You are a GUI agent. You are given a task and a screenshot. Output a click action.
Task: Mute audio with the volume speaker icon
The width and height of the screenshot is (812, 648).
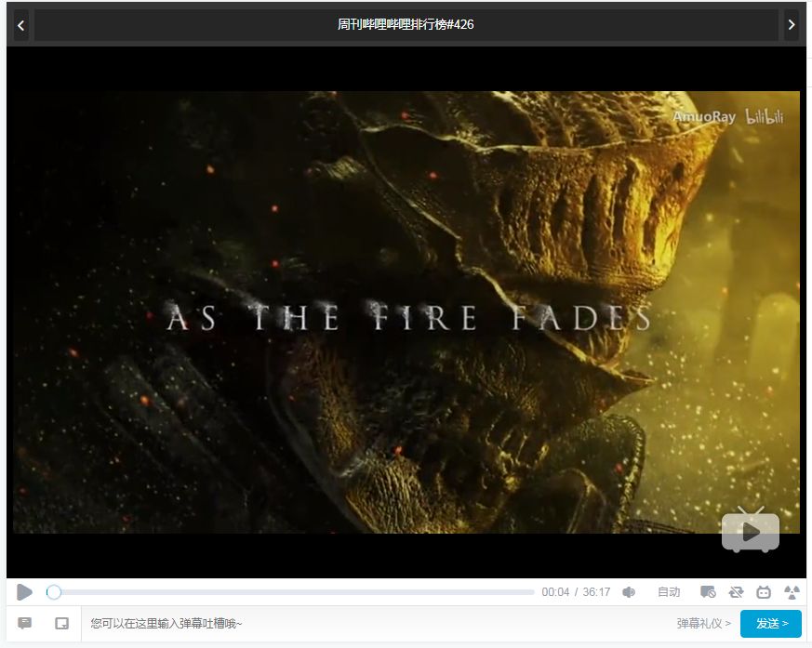click(629, 592)
